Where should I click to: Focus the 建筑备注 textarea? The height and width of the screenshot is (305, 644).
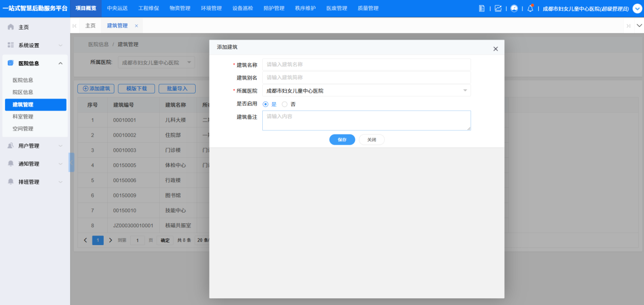[366, 121]
